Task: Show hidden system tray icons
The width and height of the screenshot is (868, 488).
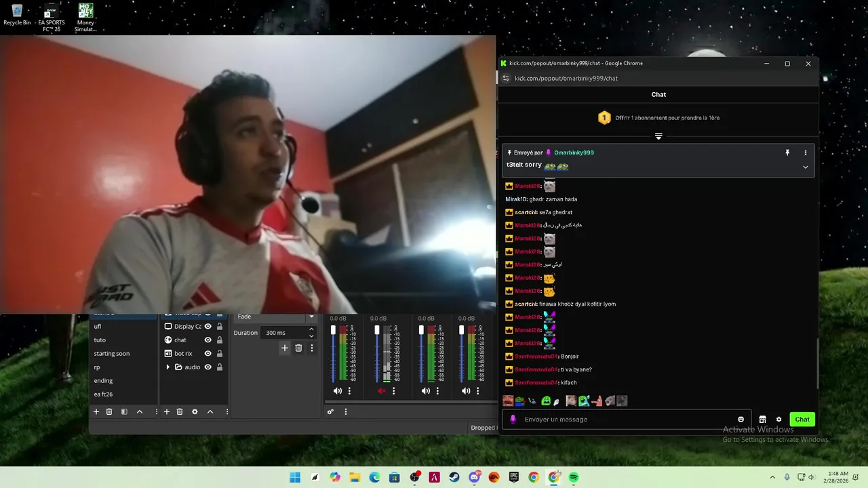Action: (x=772, y=477)
